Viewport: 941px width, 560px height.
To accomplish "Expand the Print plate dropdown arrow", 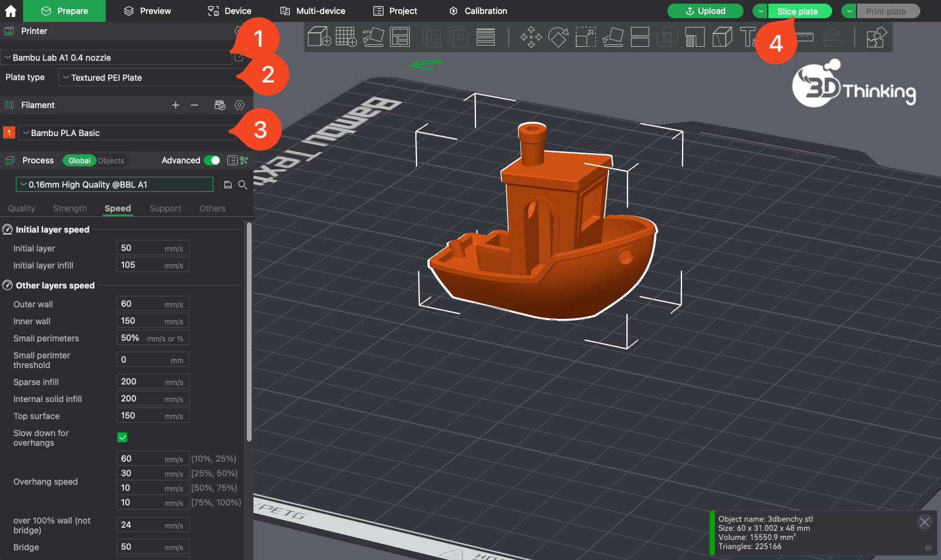I will pyautogui.click(x=849, y=11).
